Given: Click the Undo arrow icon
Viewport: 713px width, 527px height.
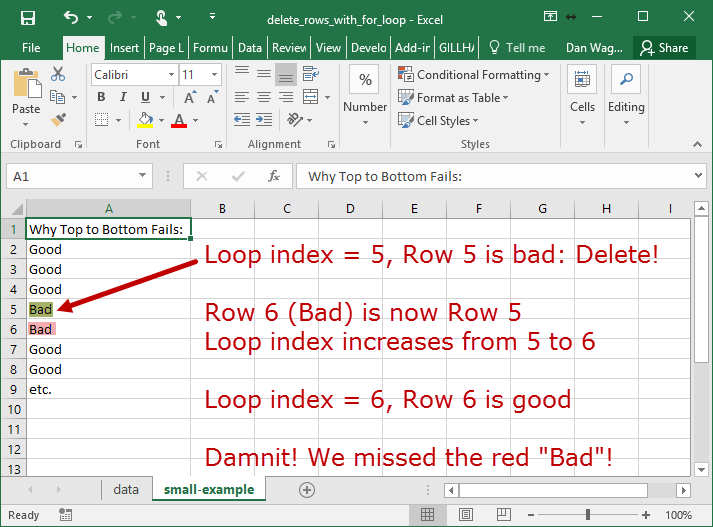Looking at the screenshot, I should (71, 17).
